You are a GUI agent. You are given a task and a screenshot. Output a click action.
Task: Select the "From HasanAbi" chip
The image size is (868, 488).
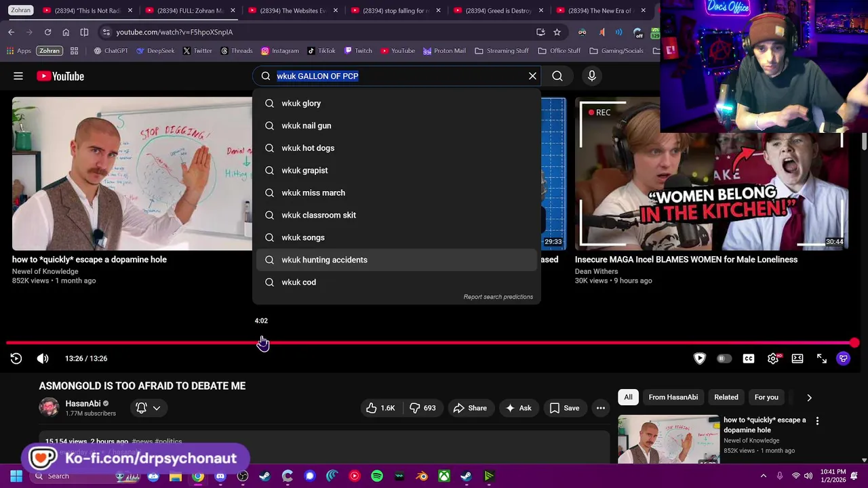coord(673,397)
